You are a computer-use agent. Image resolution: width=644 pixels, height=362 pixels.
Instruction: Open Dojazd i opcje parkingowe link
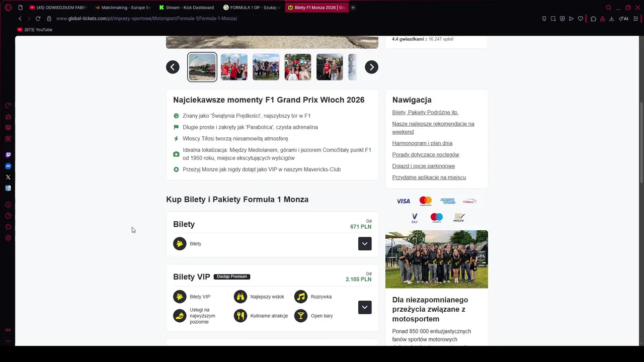click(x=424, y=166)
